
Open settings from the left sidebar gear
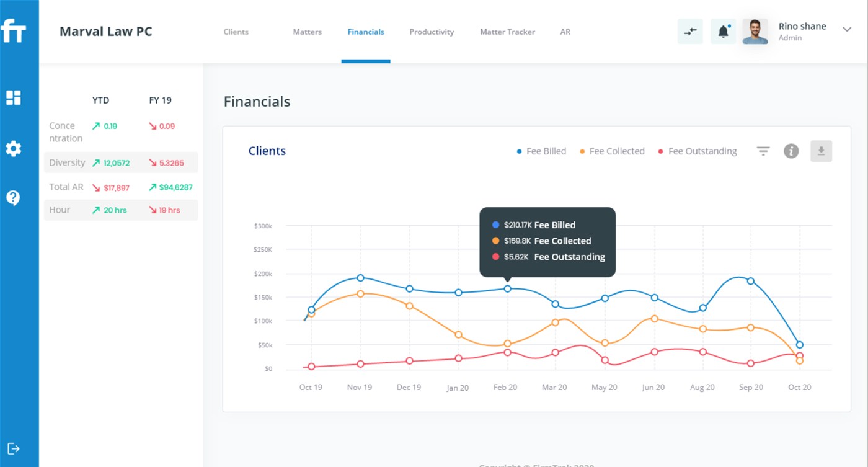[13, 148]
